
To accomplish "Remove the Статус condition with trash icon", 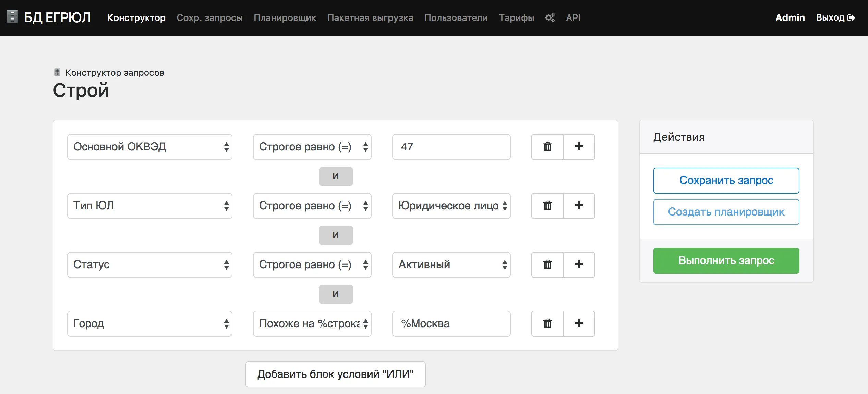I will [547, 264].
